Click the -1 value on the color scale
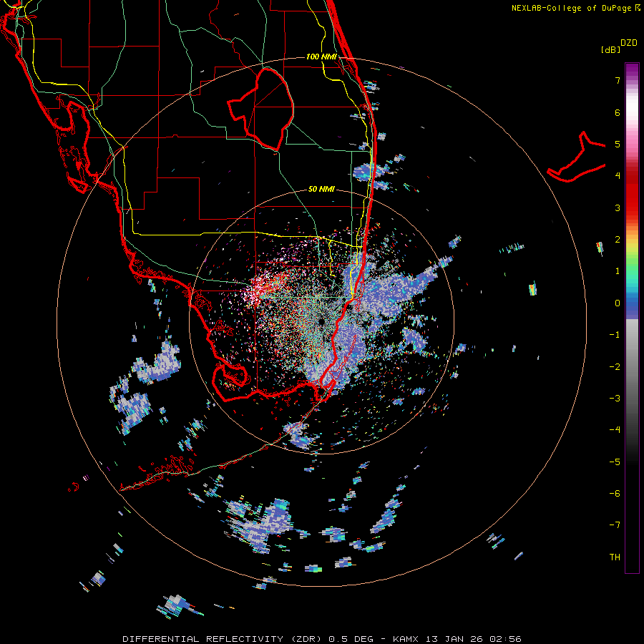 tap(615, 335)
